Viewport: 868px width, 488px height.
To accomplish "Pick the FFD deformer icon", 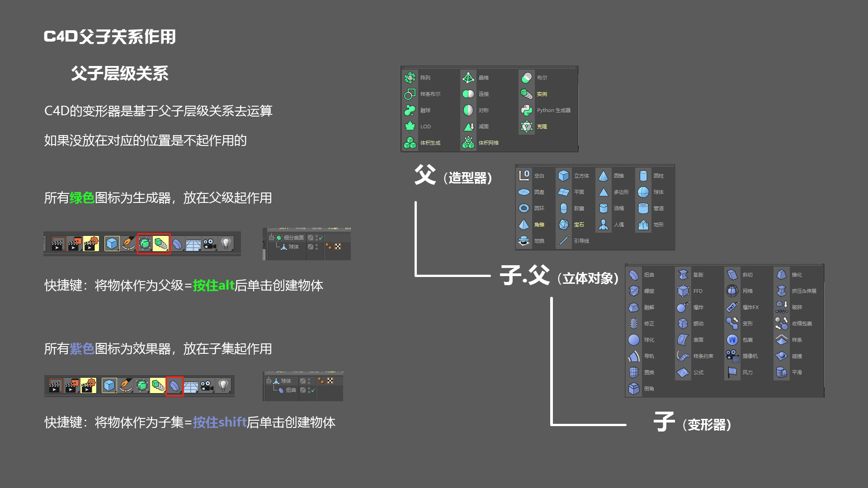I will coord(683,291).
